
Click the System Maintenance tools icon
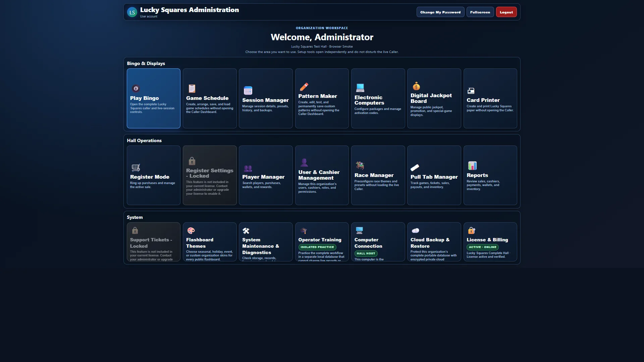pos(246,231)
